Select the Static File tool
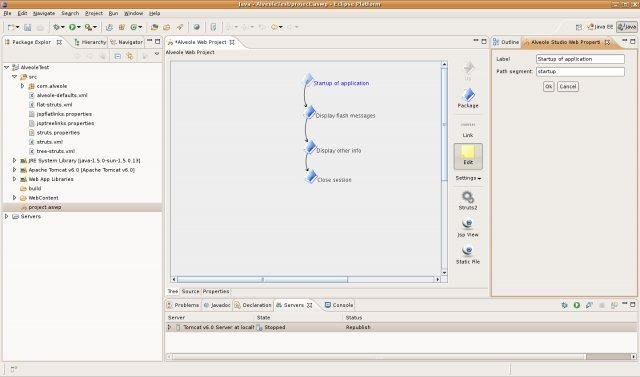Screen dimensions: 640x377 tap(468, 255)
